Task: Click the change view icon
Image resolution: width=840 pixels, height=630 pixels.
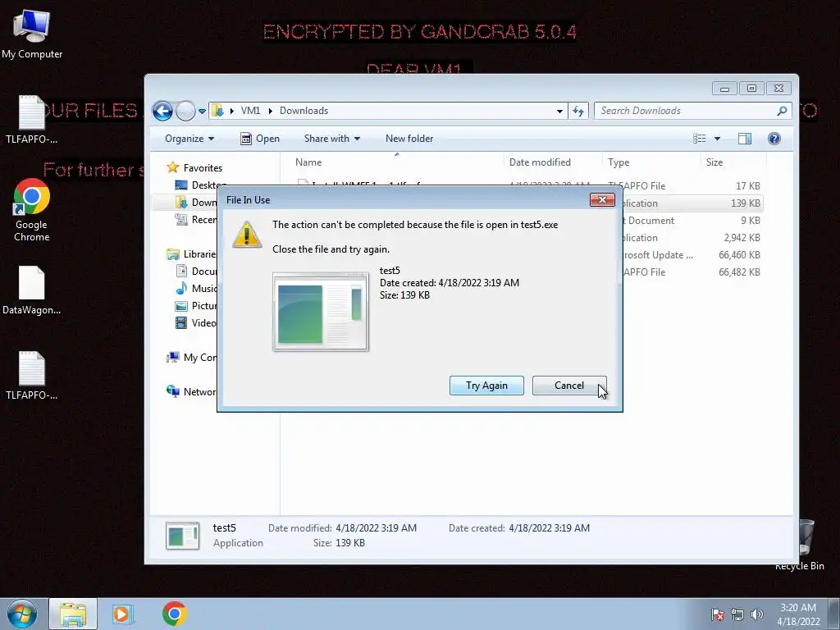Action: 699,139
